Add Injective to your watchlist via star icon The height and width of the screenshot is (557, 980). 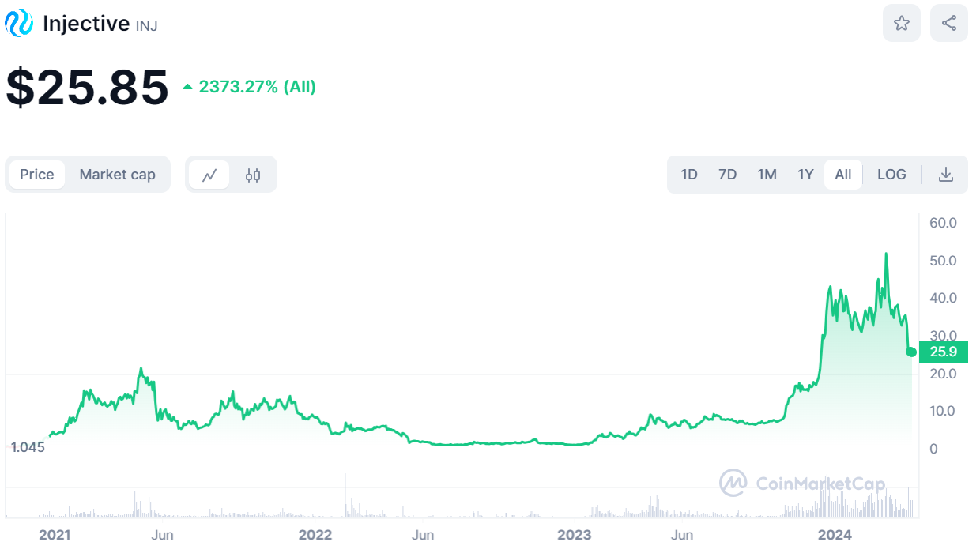[901, 22]
